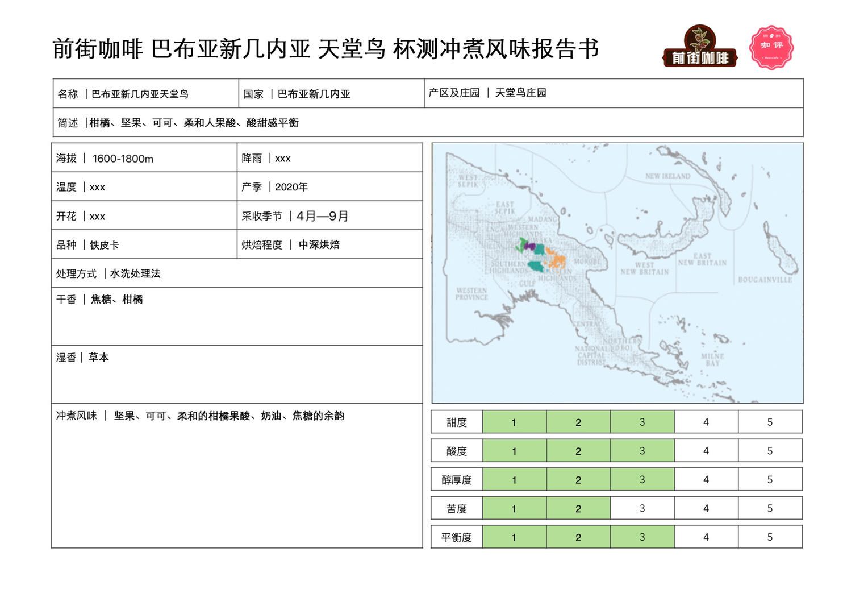The width and height of the screenshot is (868, 614).
Task: Click the brown 前街咖啡 logo
Action: click(700, 48)
